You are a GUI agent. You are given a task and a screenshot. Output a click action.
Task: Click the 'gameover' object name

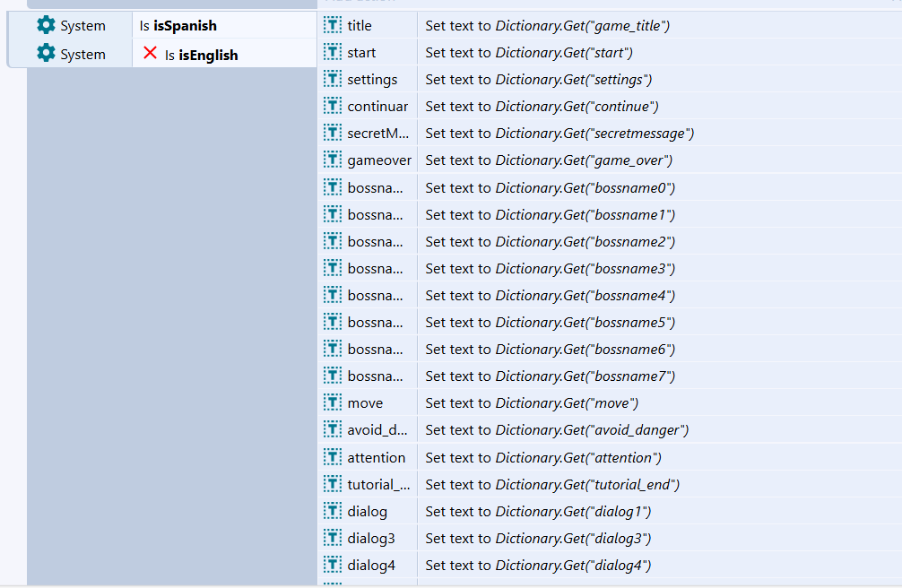coord(379,160)
